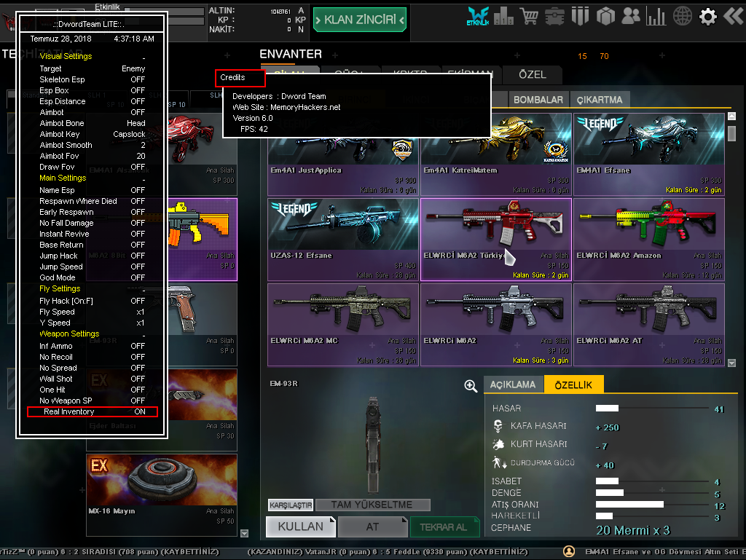Open the WF Etkinlik event icon
Viewport: 746px width, 560px height.
pos(478,17)
